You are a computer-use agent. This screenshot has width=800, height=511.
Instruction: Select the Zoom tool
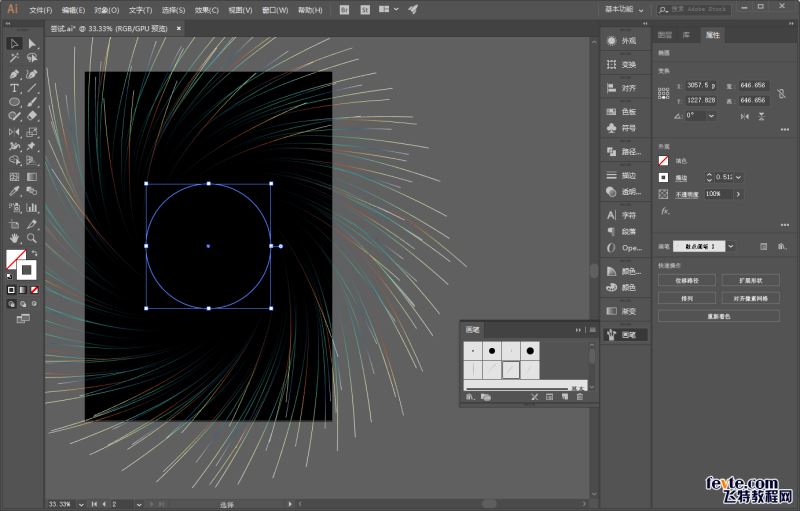point(32,238)
